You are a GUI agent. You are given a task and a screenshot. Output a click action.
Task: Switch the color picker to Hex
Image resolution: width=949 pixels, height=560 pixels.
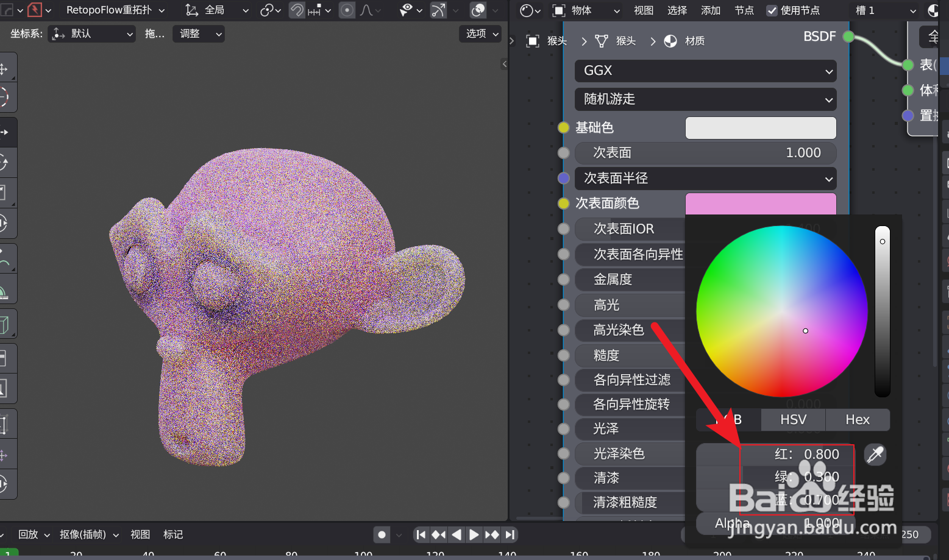pyautogui.click(x=858, y=420)
